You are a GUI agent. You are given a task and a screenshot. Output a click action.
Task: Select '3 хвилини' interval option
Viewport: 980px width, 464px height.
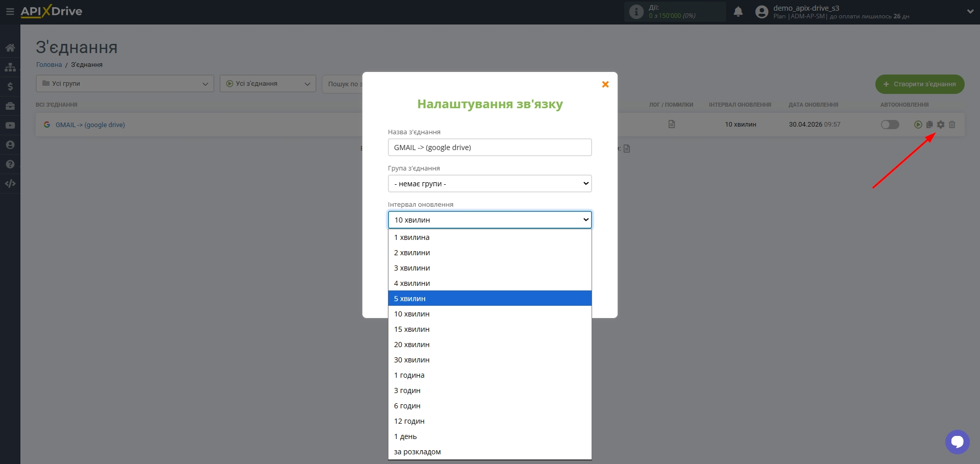(x=489, y=268)
